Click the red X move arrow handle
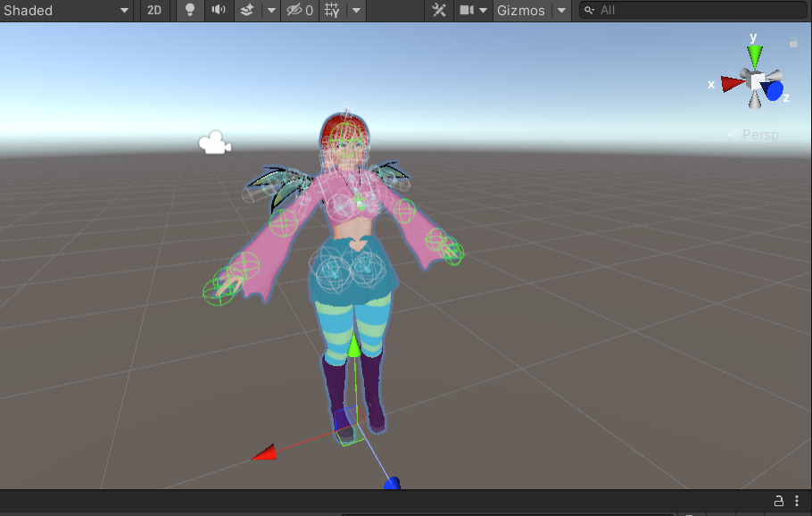812x516 pixels. pyautogui.click(x=264, y=453)
